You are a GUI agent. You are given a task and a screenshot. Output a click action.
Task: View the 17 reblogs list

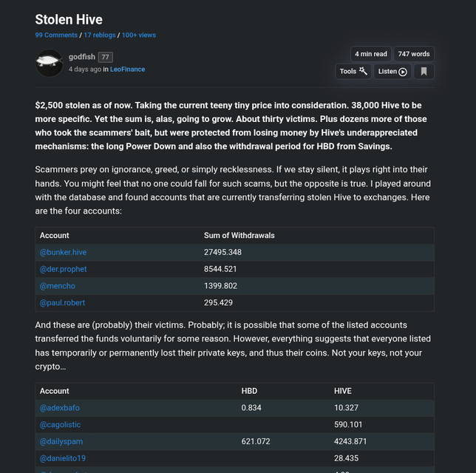tap(99, 35)
